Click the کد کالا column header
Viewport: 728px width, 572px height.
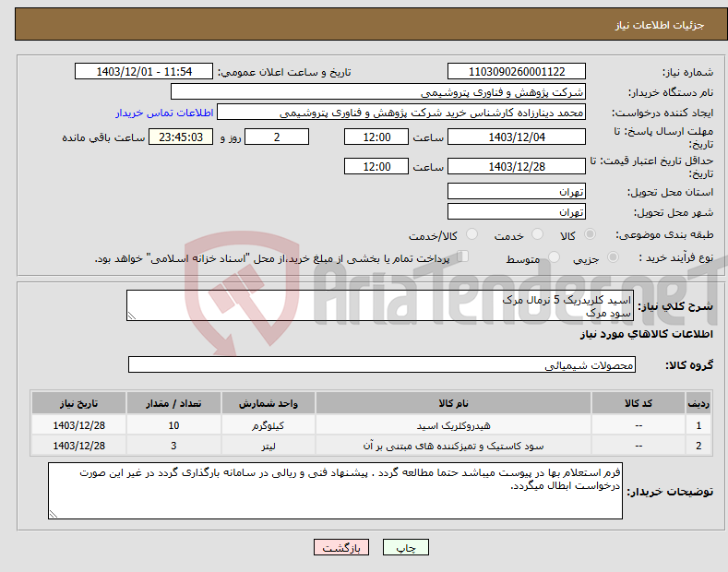coord(638,403)
